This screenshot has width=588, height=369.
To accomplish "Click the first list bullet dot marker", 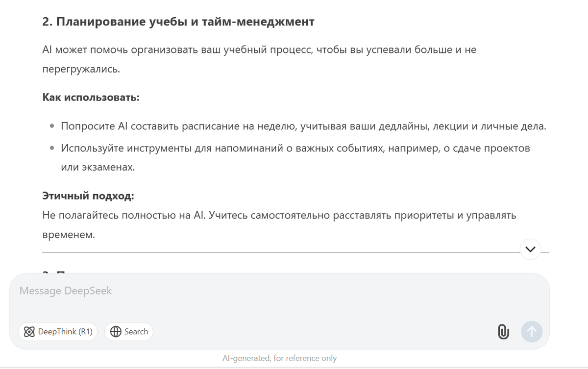I will coord(52,126).
